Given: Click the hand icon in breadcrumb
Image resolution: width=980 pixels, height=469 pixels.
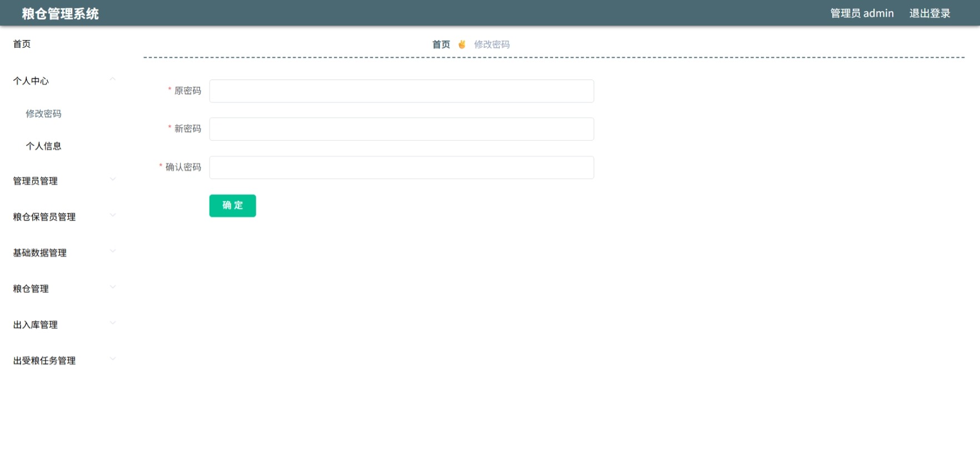Looking at the screenshot, I should pyautogui.click(x=461, y=44).
